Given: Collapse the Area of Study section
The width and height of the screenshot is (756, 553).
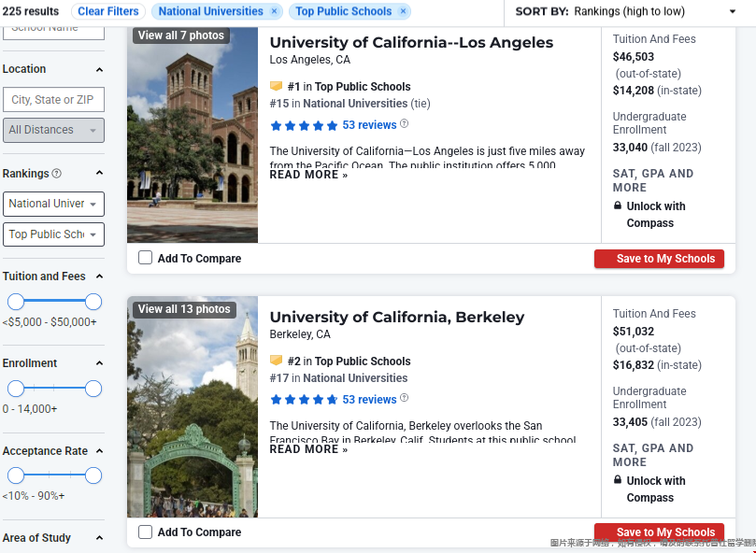Looking at the screenshot, I should tap(99, 537).
